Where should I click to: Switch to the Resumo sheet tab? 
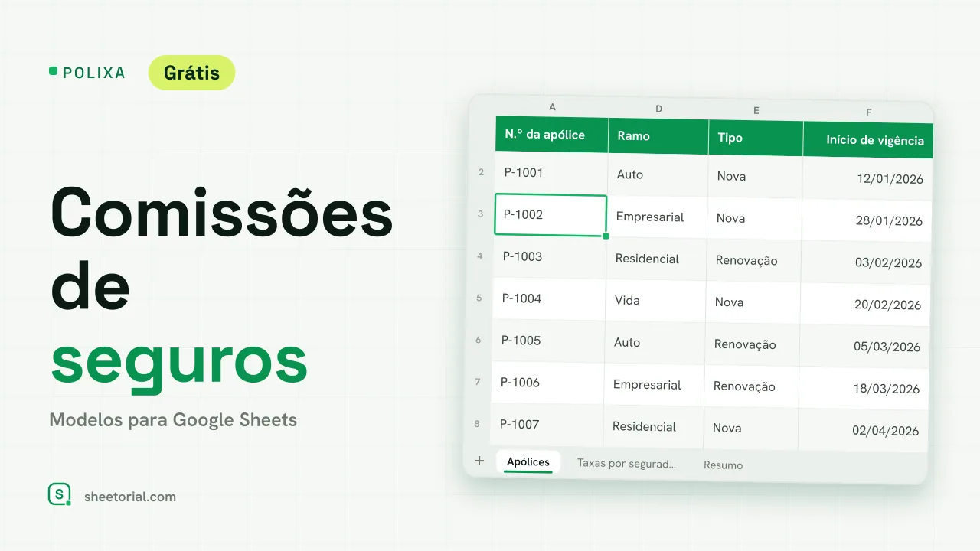point(723,465)
